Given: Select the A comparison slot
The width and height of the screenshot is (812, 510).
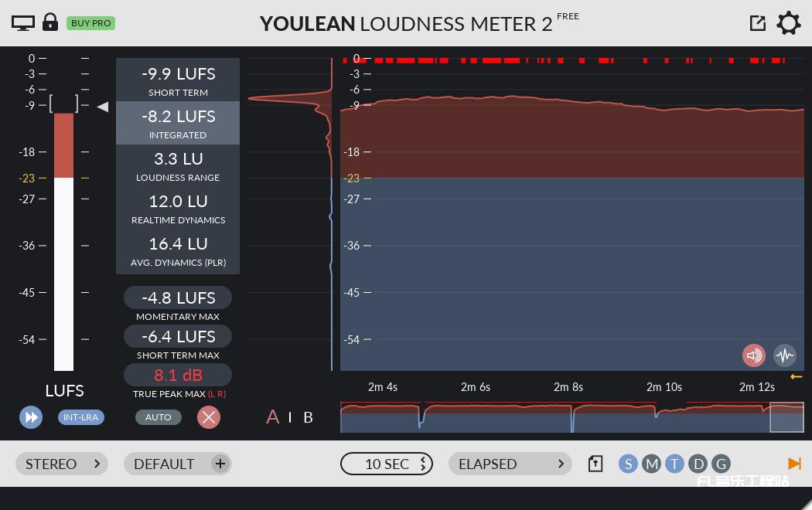Looking at the screenshot, I should tap(272, 417).
